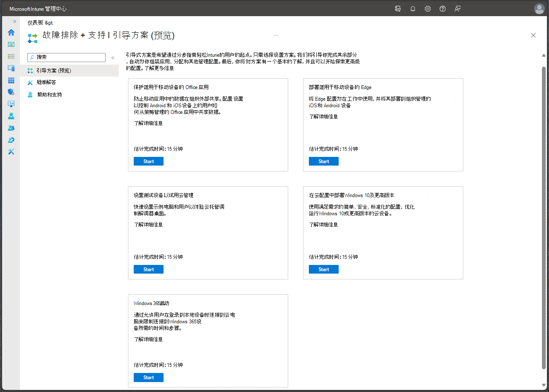Click the card title 在云配置中部署Windows 10及更高版本
This screenshot has height=392, width=549.
[x=352, y=195]
